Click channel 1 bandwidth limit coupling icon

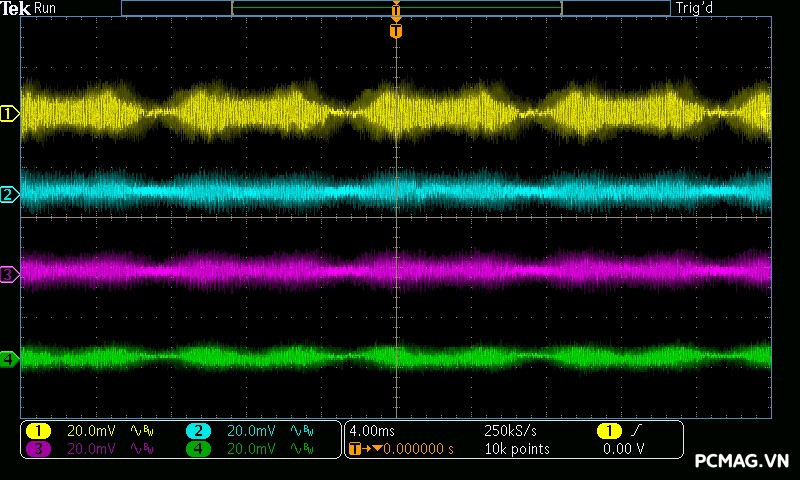(x=140, y=430)
